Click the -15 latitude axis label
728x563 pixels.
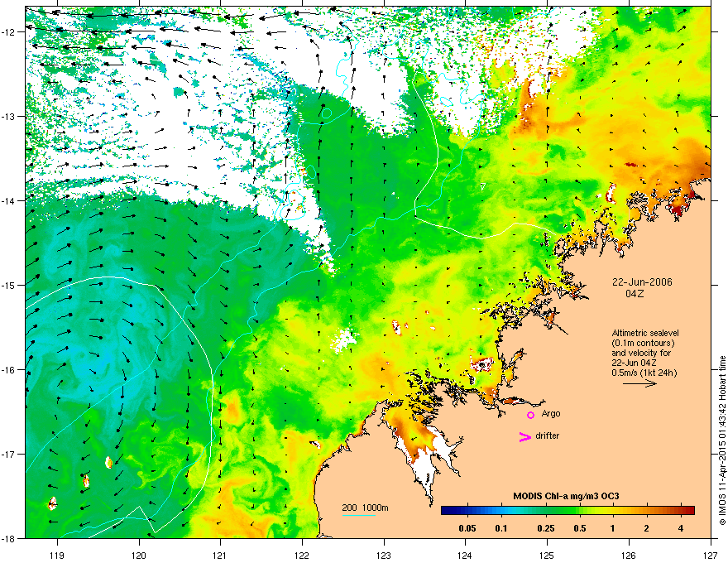[9, 285]
